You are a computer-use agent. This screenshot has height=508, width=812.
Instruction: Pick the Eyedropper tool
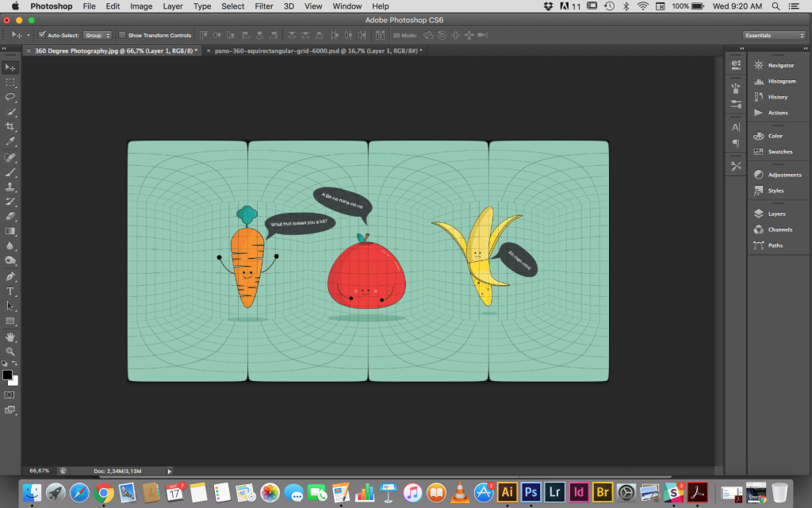(10, 142)
